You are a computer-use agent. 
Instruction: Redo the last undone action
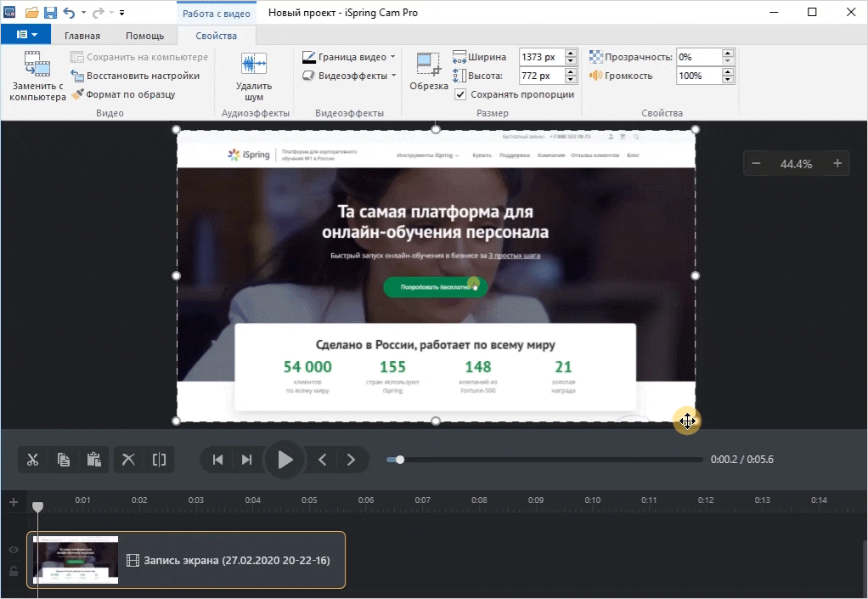[x=98, y=12]
